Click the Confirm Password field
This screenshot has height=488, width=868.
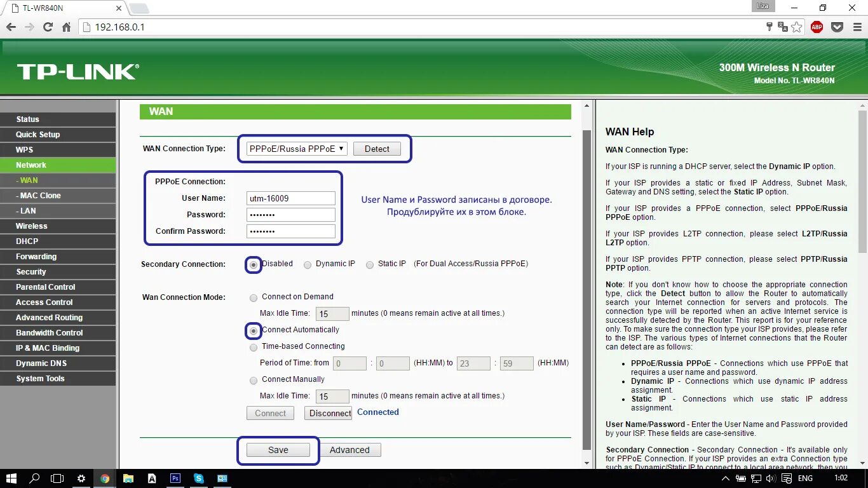click(x=291, y=231)
